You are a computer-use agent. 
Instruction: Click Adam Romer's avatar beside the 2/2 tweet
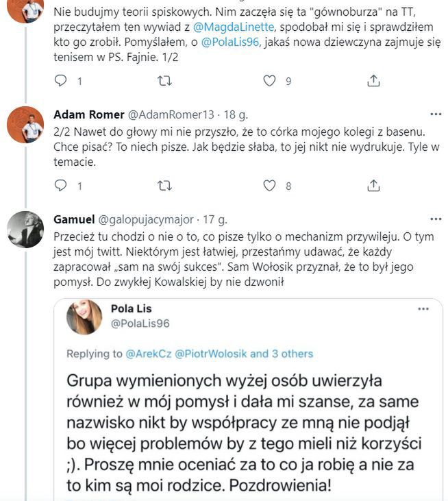click(x=25, y=124)
